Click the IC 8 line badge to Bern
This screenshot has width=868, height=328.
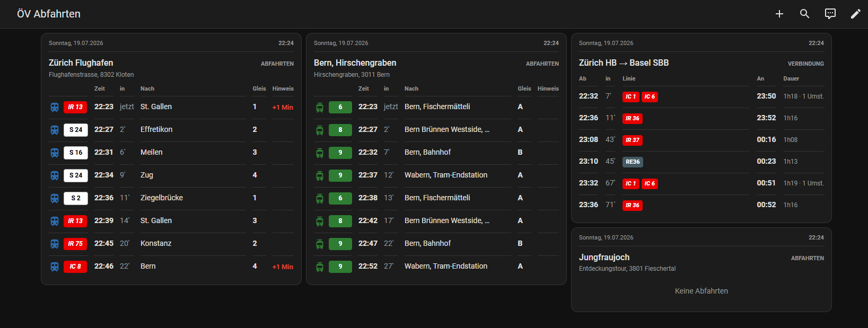[75, 267]
